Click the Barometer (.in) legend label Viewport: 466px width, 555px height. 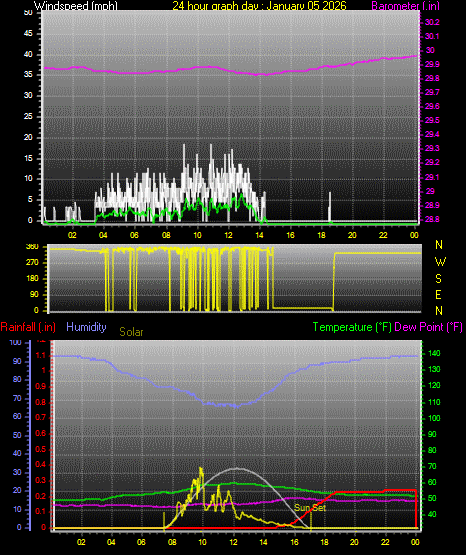pos(405,6)
